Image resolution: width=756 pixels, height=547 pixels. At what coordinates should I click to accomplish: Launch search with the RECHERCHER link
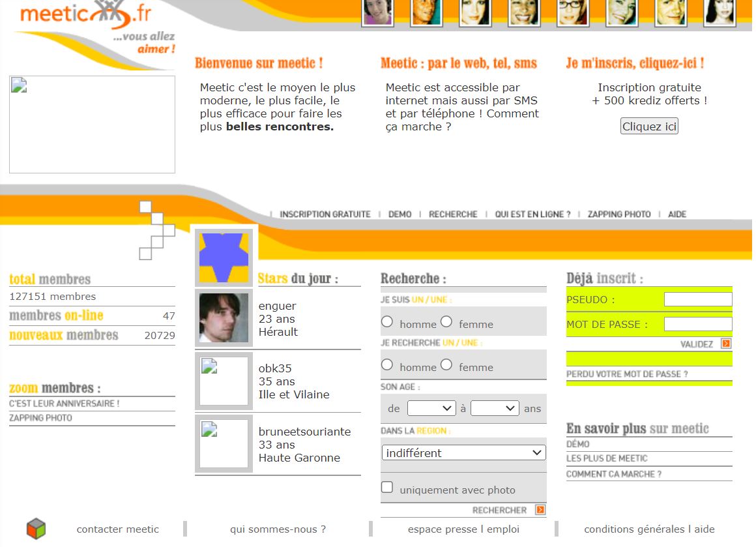point(499,510)
